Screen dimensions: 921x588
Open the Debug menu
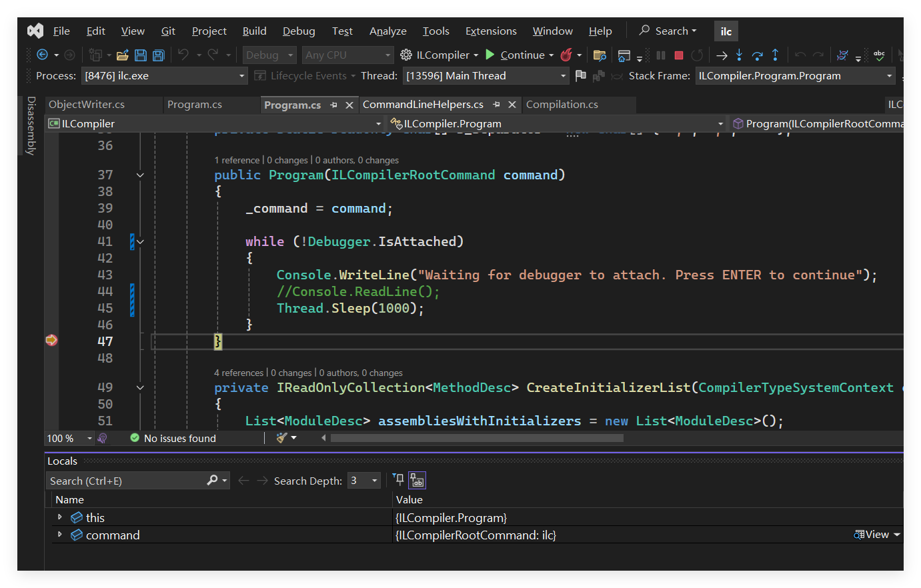pos(299,31)
